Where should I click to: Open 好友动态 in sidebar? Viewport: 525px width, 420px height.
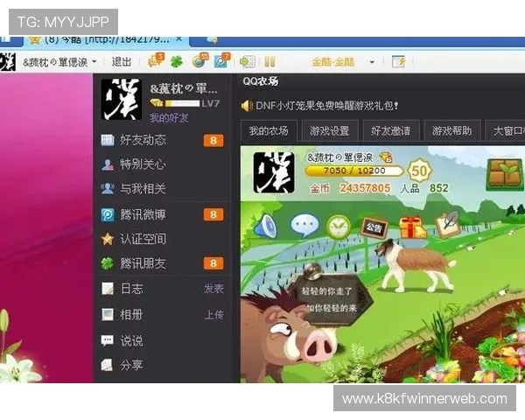(143, 140)
